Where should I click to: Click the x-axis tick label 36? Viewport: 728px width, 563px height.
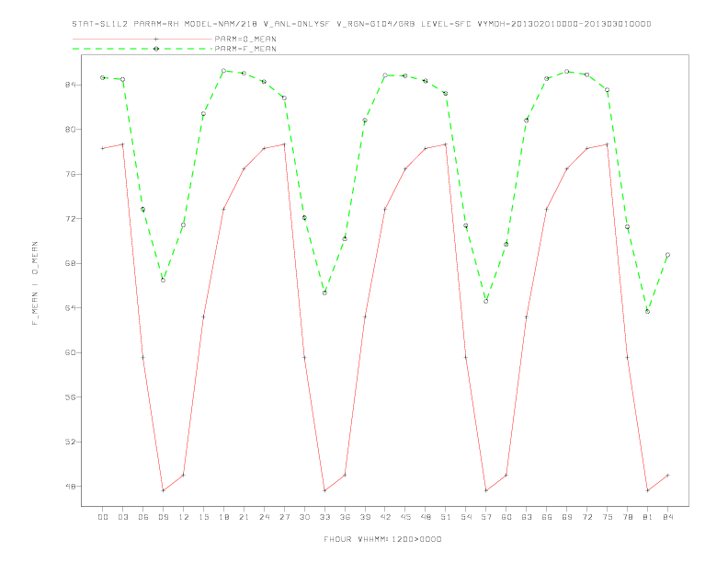coord(345,517)
